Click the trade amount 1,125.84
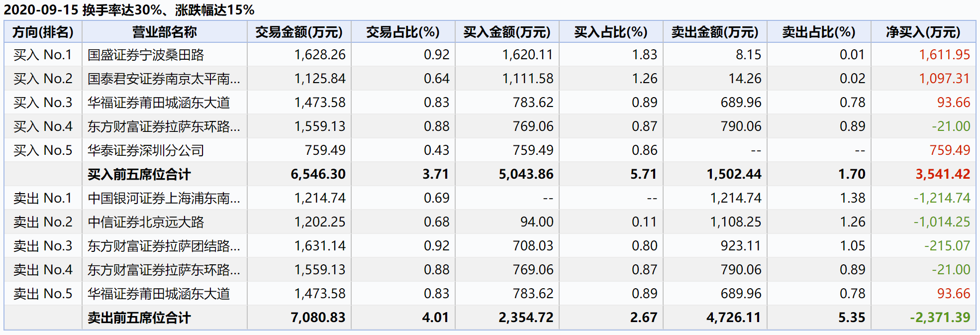980x335 pixels. (x=320, y=79)
